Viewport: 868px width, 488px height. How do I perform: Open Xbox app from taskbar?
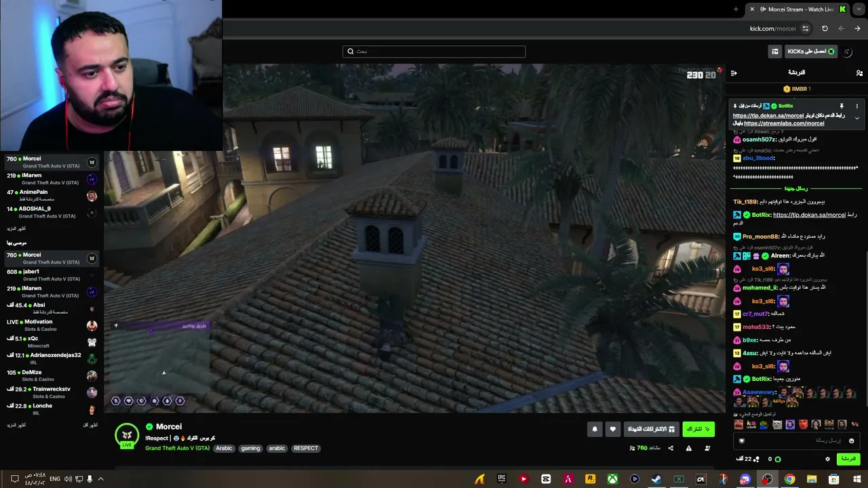612,479
